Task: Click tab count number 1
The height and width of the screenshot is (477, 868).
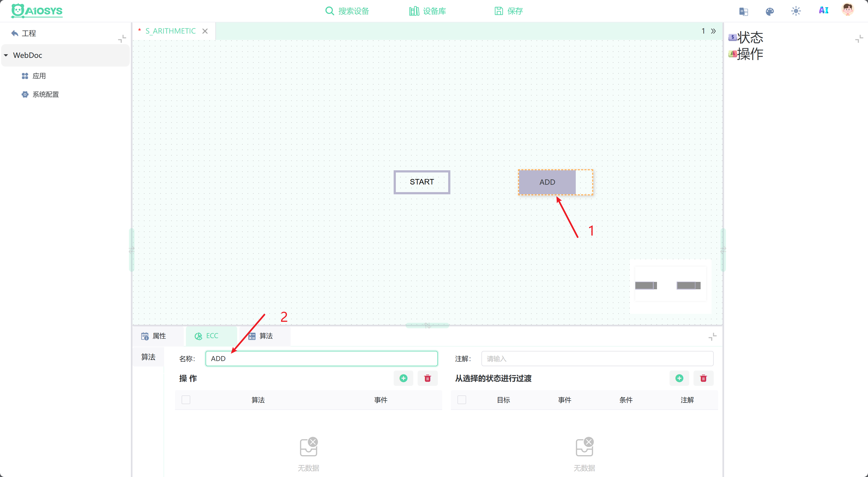Action: pos(703,31)
